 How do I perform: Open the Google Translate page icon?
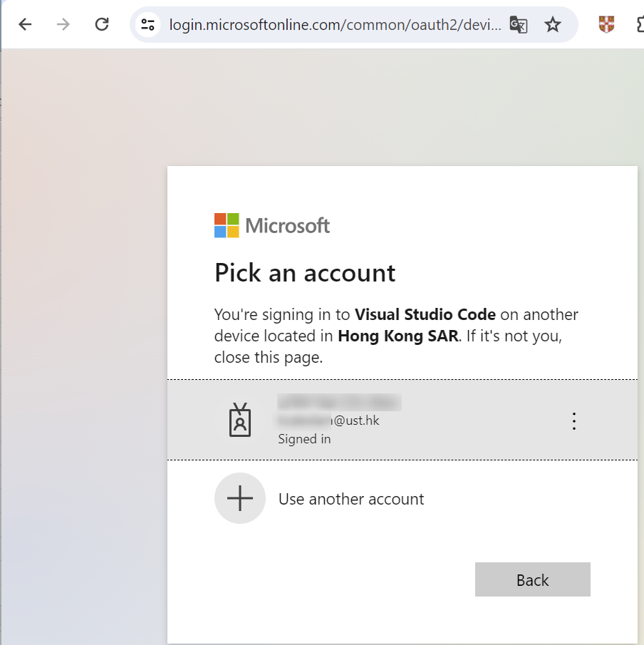[518, 25]
